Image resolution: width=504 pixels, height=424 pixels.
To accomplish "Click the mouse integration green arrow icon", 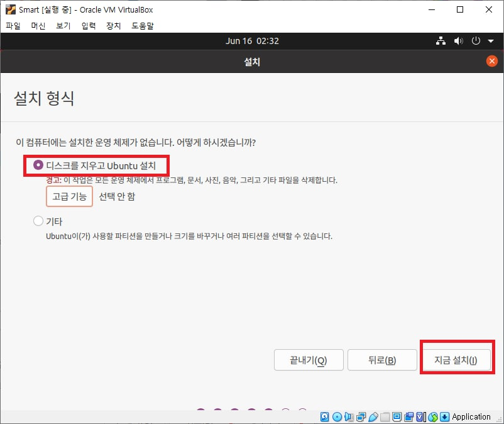I will tap(433, 417).
